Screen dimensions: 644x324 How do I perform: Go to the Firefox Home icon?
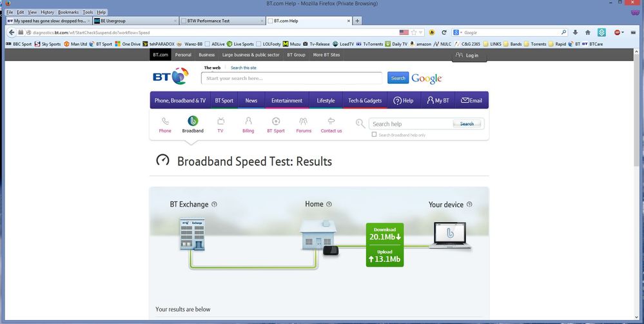click(x=588, y=32)
